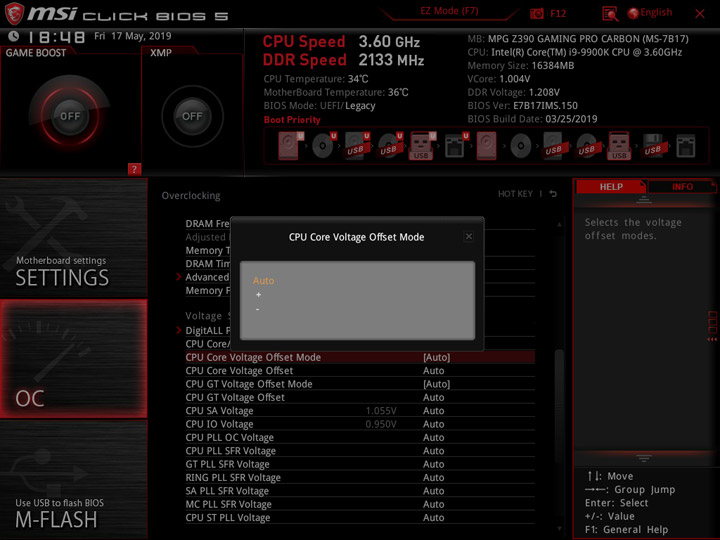Screen dimensions: 720x540
Task: Select UEFI USB key boot device
Action: (422, 146)
